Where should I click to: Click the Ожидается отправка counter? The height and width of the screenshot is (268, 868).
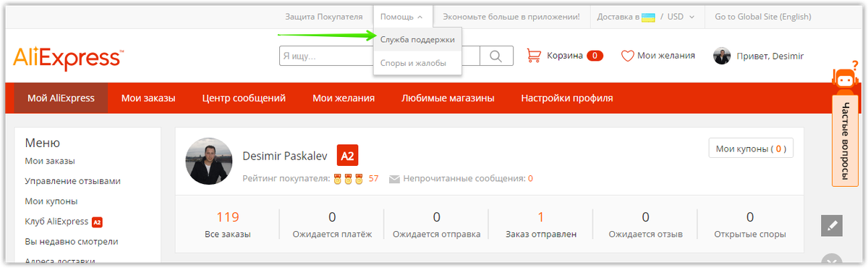(436, 225)
